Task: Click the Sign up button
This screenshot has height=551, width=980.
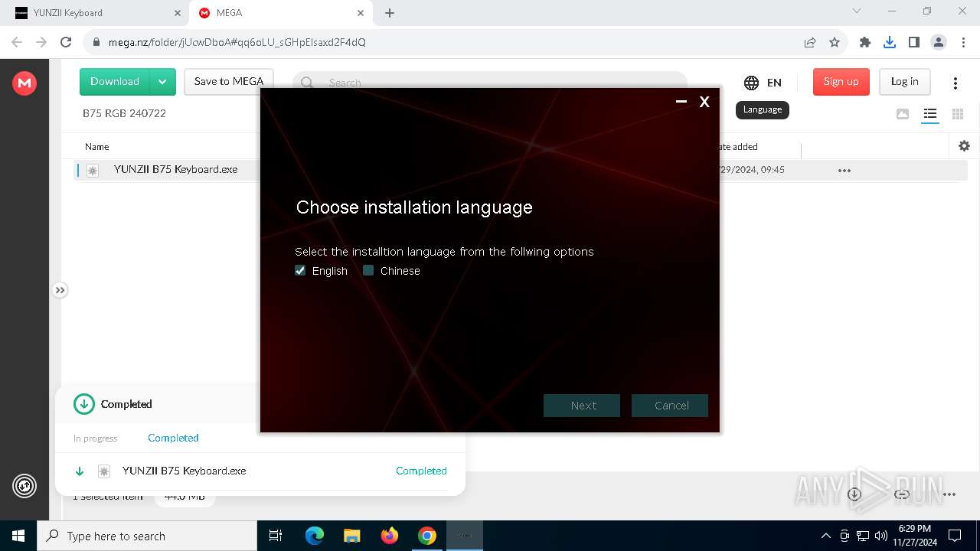Action: pos(841,82)
